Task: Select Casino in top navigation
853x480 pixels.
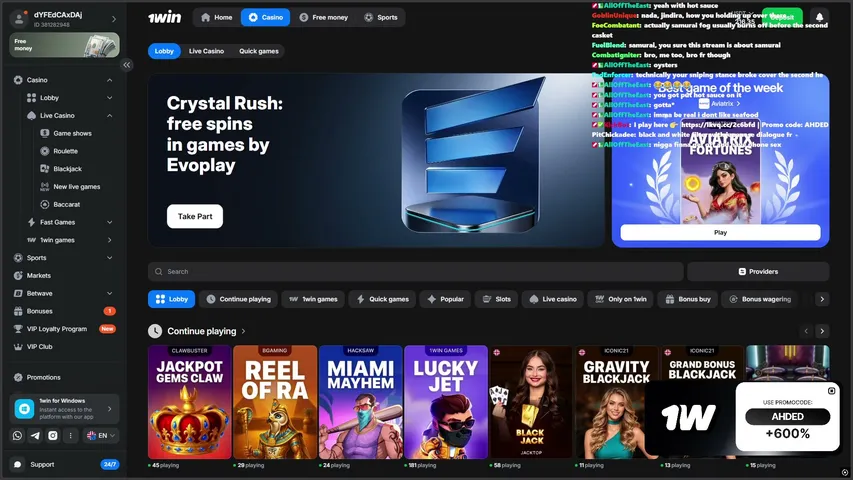Action: pos(266,17)
